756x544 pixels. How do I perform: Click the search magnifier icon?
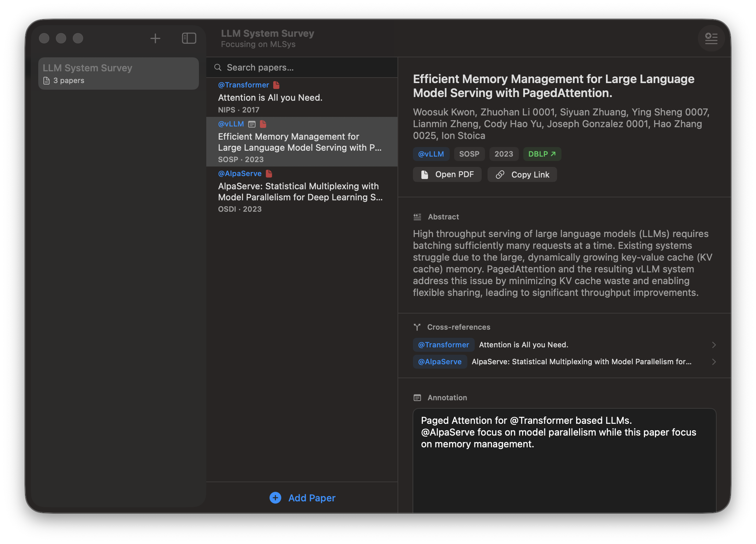point(218,67)
